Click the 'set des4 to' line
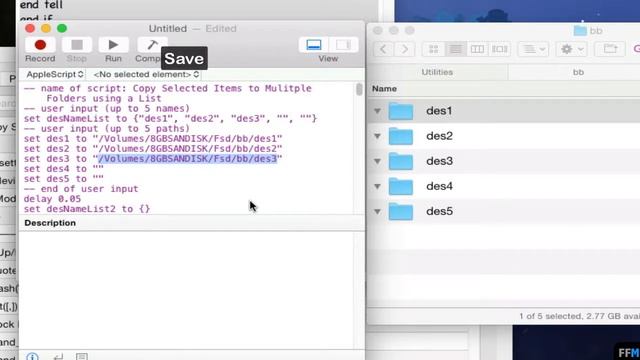 [x=64, y=169]
